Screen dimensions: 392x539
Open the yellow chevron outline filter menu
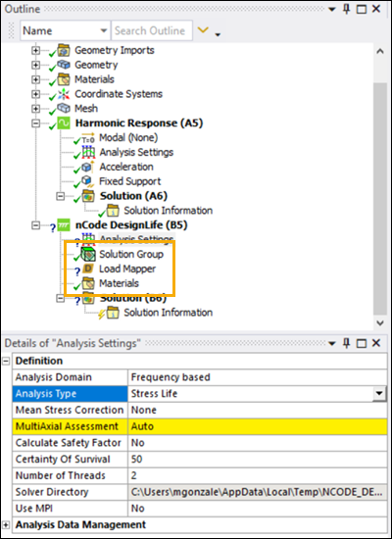[203, 30]
